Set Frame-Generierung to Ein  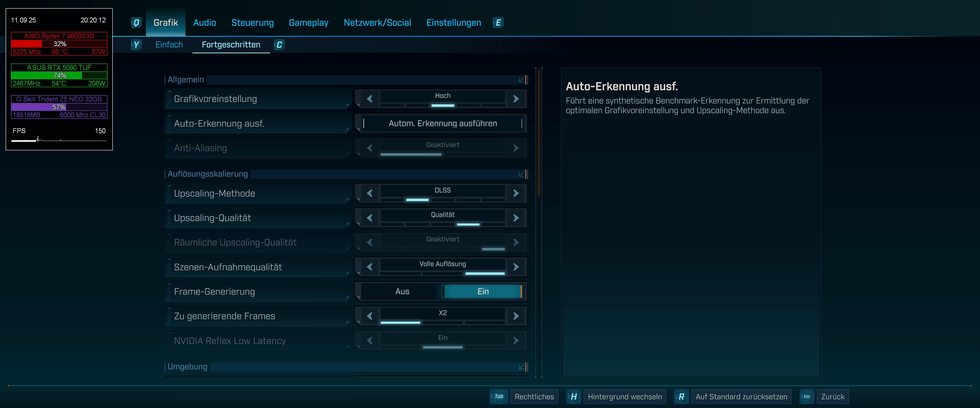point(483,292)
